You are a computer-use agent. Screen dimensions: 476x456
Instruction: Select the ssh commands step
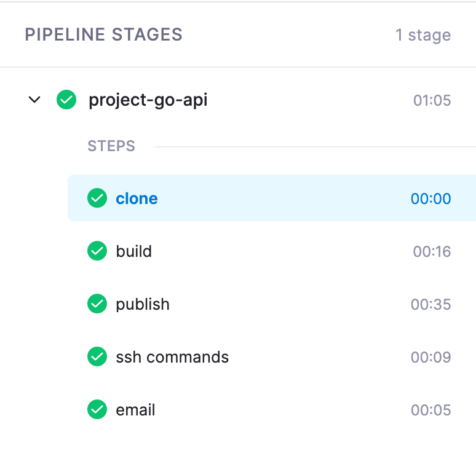click(x=172, y=357)
